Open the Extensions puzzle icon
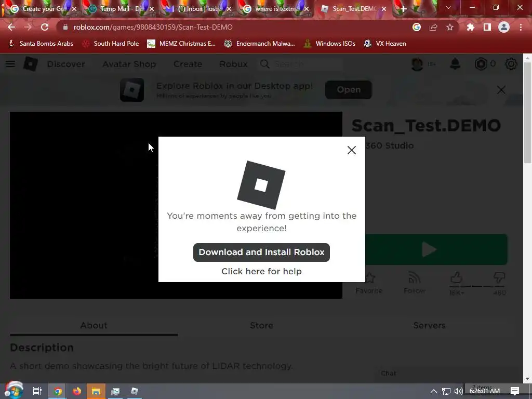Screen dimensions: 532x399 pos(470,27)
